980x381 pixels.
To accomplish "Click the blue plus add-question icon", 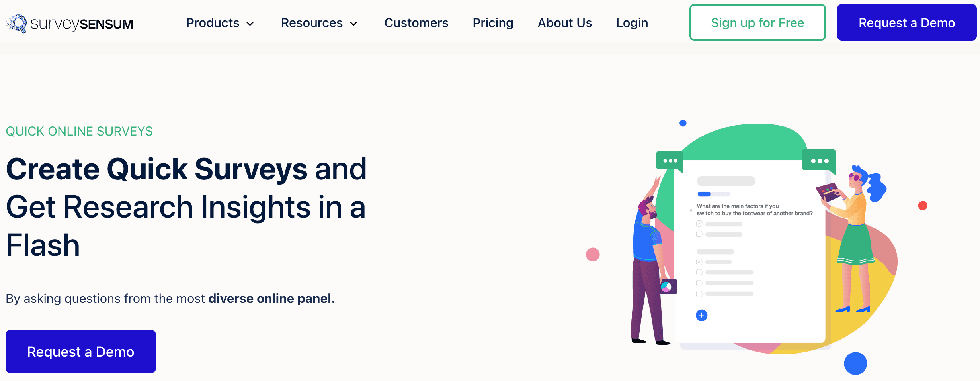I will [701, 315].
